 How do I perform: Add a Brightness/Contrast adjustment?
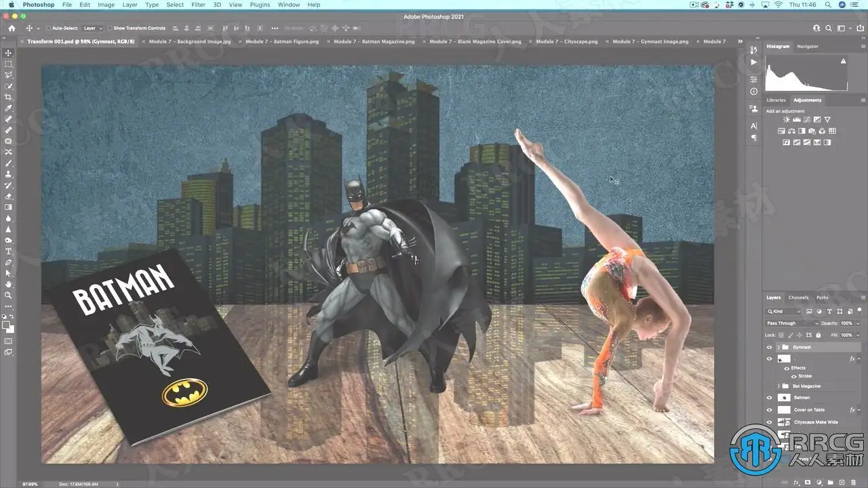(x=786, y=120)
